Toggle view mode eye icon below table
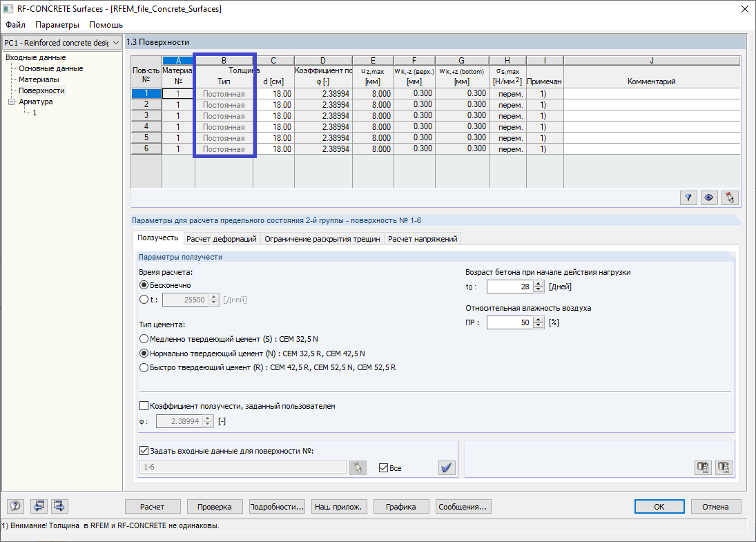This screenshot has width=756, height=542. [x=709, y=197]
